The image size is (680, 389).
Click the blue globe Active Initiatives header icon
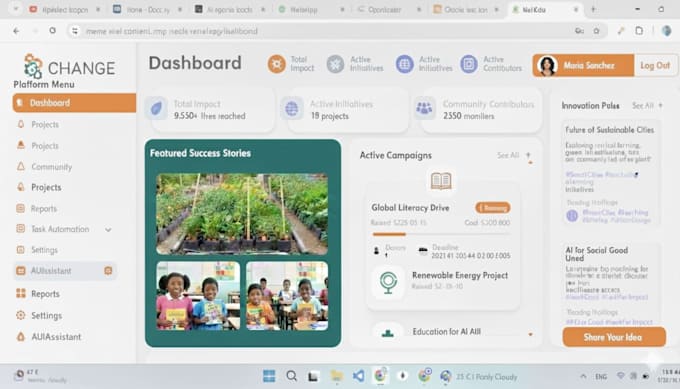pos(404,64)
